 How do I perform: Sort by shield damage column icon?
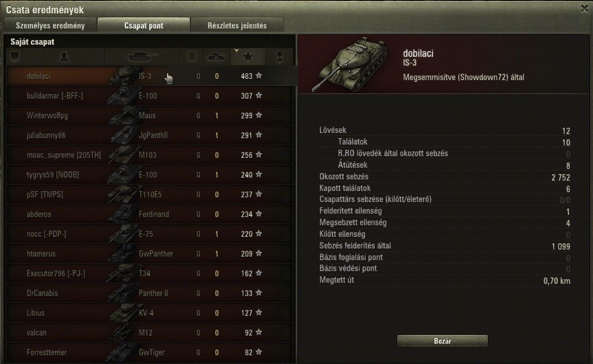tap(192, 57)
